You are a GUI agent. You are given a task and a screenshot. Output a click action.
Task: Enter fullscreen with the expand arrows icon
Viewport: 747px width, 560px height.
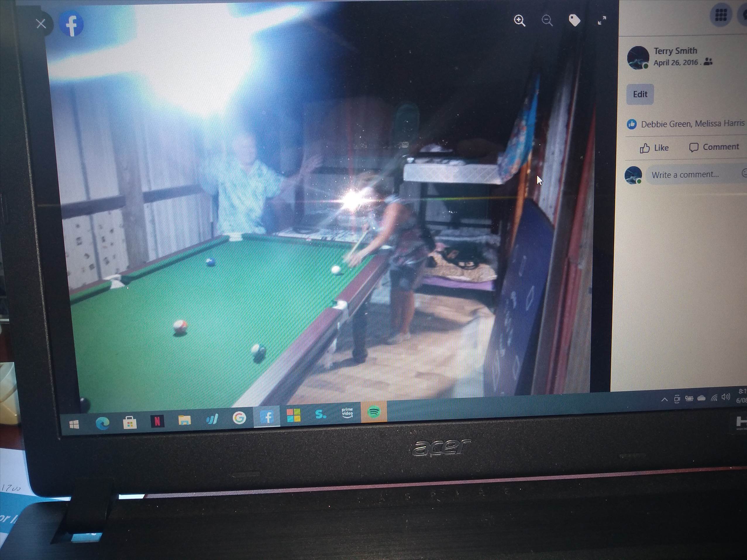pos(602,20)
